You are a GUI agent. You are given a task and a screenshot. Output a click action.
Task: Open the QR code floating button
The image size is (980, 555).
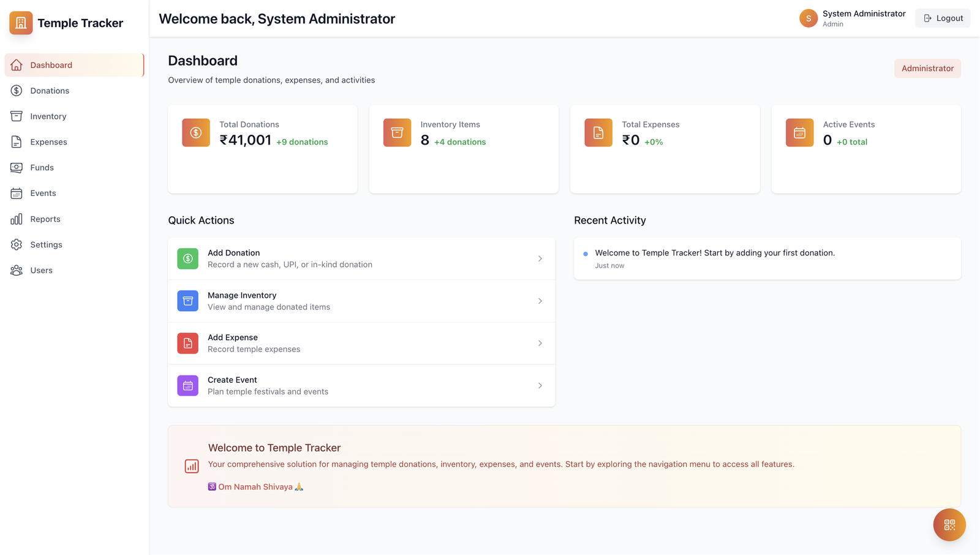point(949,525)
